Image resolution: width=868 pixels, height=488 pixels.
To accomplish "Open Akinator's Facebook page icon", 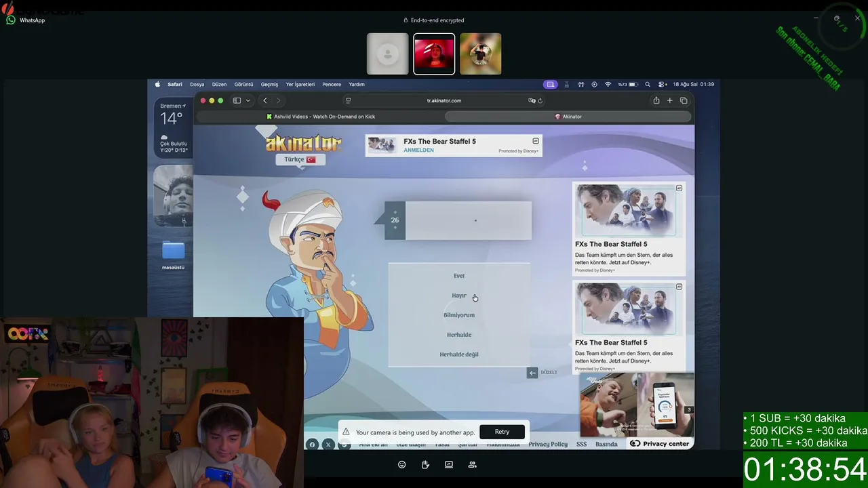I will pyautogui.click(x=312, y=445).
